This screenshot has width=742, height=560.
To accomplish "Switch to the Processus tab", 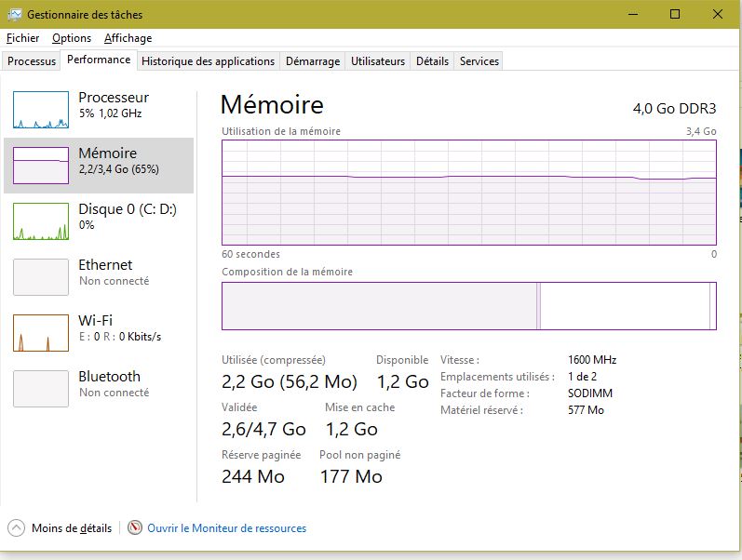I will click(x=32, y=61).
